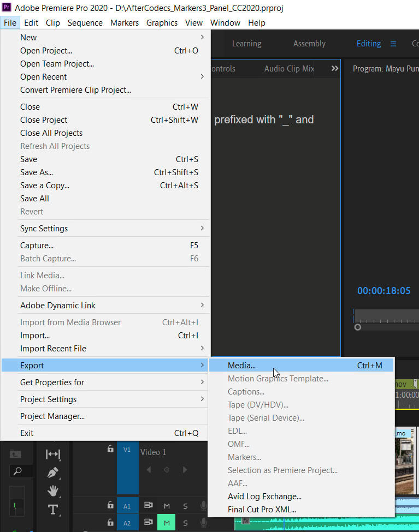Enable voice-over record on track A2
419x532 pixels.
203,523
